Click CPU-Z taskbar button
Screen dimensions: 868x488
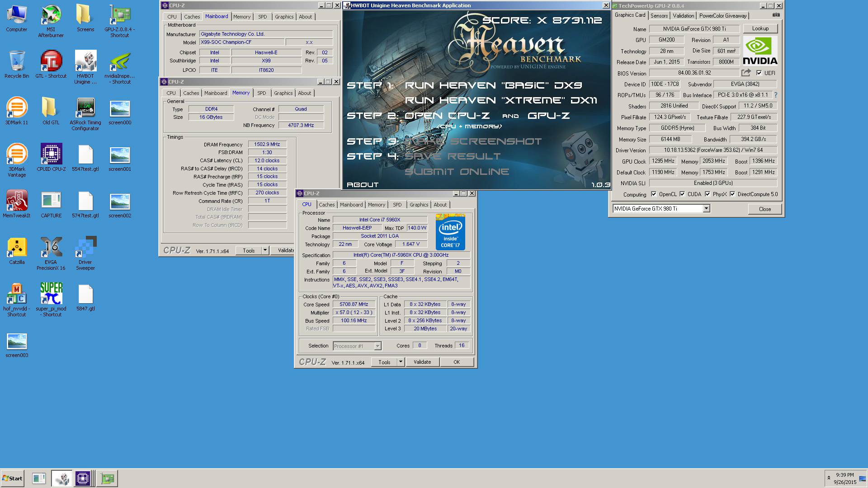point(83,479)
